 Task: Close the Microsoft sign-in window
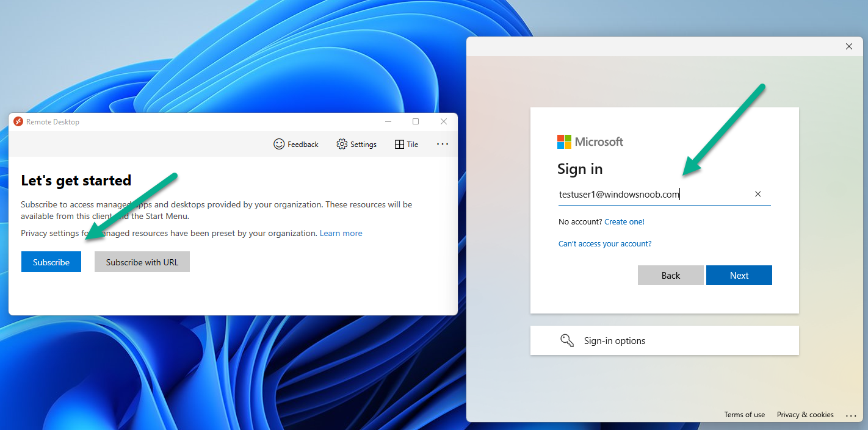[x=849, y=46]
